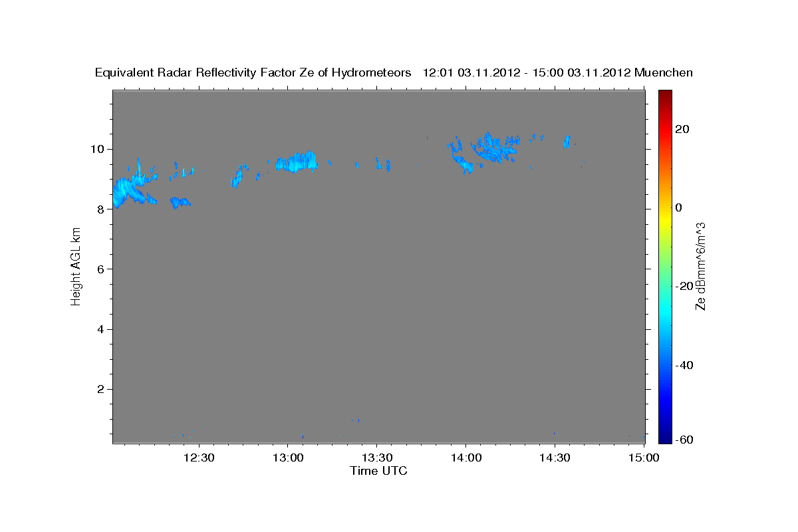Click the colorbar value label 0
The image size is (798, 532).
(678, 207)
